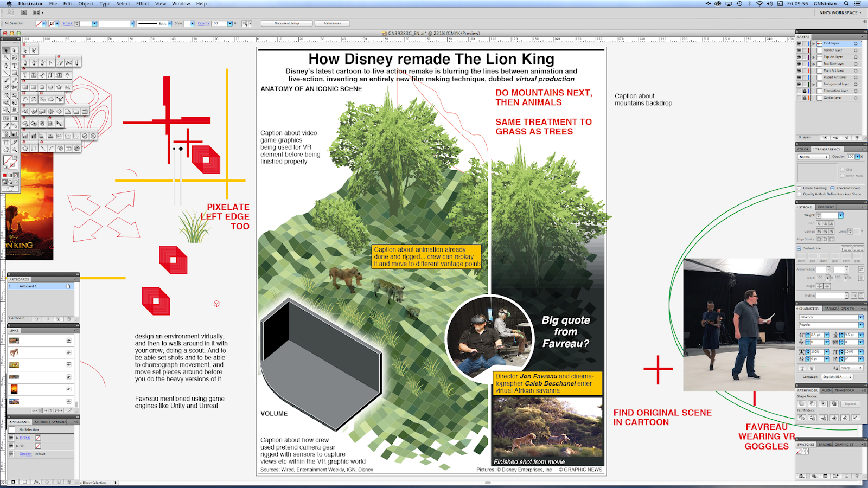Select the Zoom magnifier tool
This screenshot has width=868, height=488.
click(15, 149)
